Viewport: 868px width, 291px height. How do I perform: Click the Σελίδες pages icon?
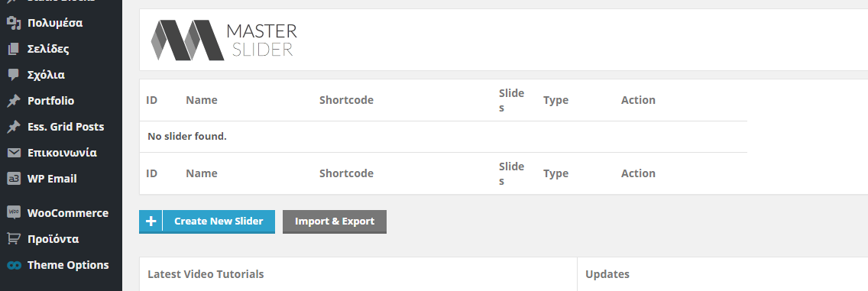[x=14, y=49]
